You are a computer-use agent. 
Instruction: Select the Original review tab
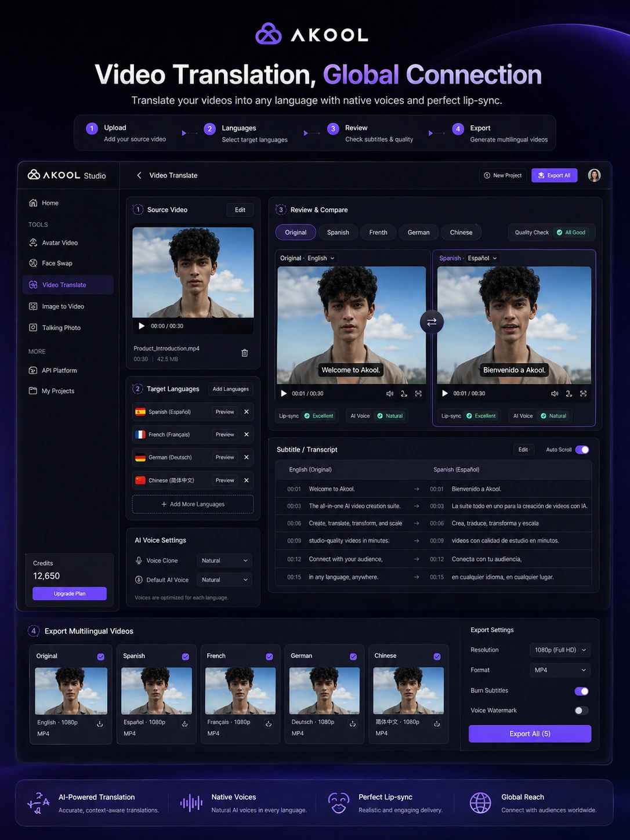tap(295, 232)
